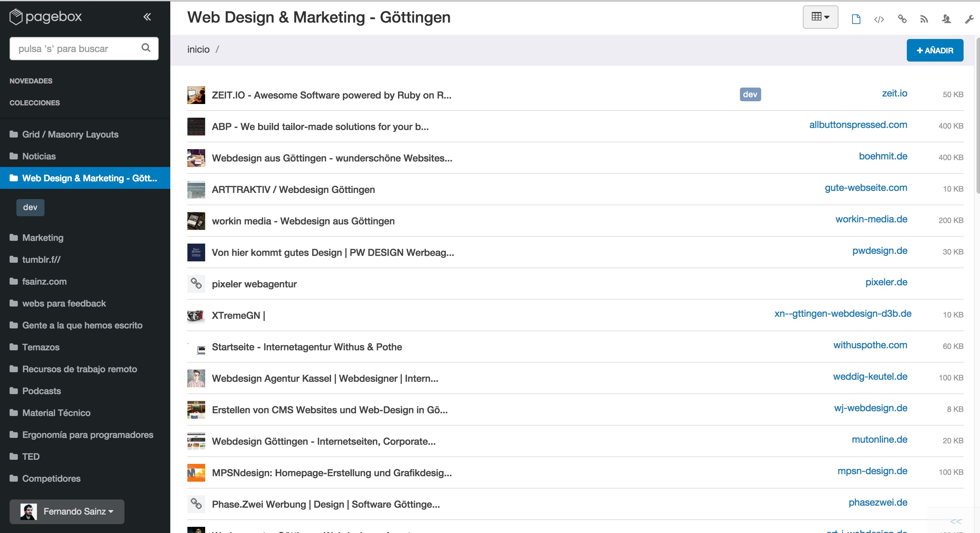Click the link chain icon in toolbar

coord(902,19)
